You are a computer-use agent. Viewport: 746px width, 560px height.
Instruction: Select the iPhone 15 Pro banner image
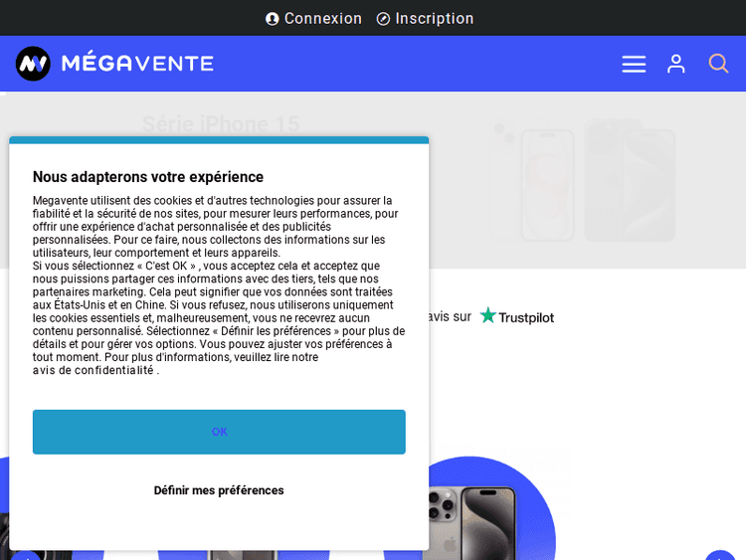tap(630, 181)
